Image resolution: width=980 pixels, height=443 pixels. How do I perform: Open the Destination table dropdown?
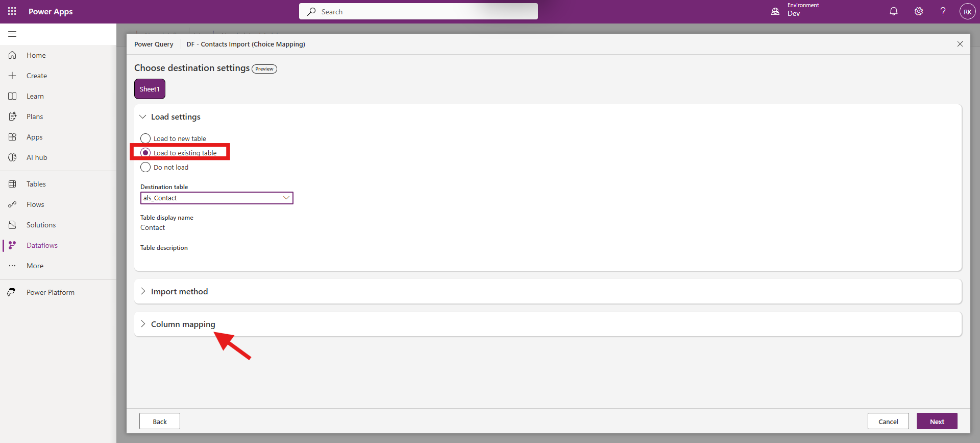coord(216,198)
